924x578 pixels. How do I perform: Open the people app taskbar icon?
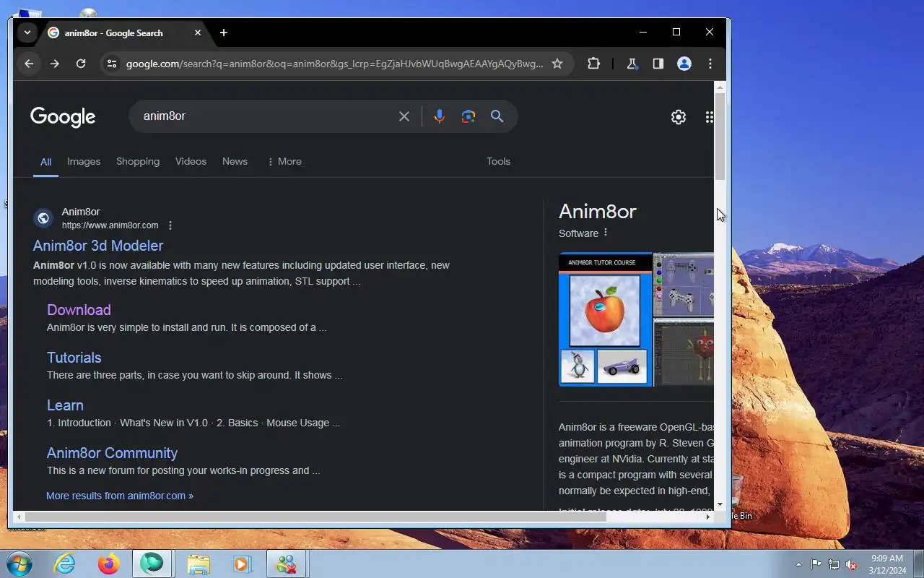click(287, 564)
